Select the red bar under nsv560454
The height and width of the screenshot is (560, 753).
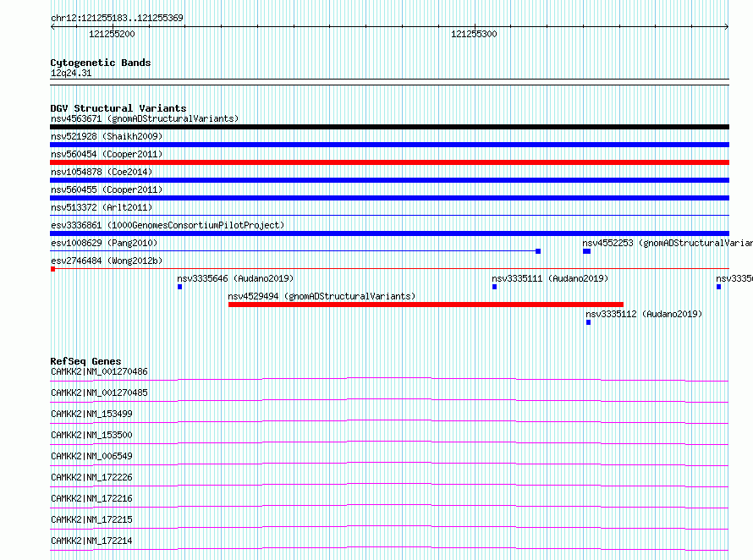389,162
